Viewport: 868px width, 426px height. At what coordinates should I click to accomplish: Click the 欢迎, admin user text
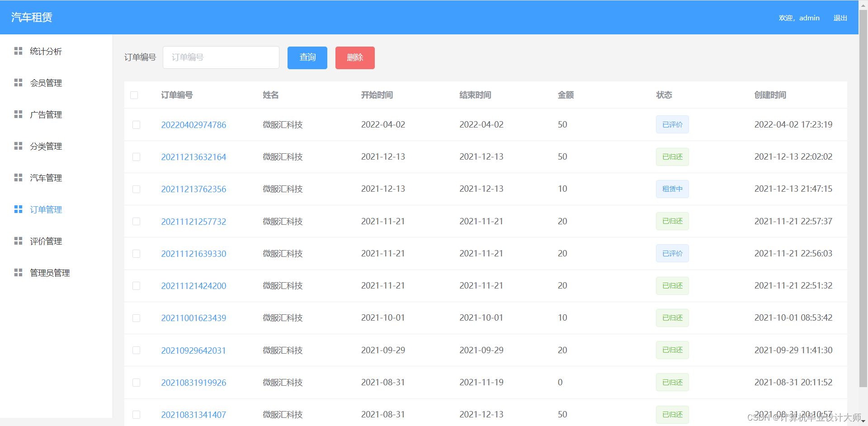point(799,18)
